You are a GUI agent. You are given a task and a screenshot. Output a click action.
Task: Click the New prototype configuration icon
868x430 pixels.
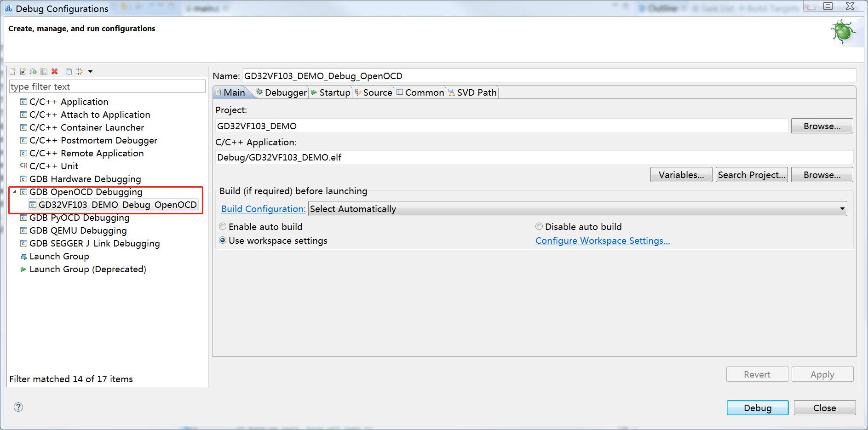point(23,71)
